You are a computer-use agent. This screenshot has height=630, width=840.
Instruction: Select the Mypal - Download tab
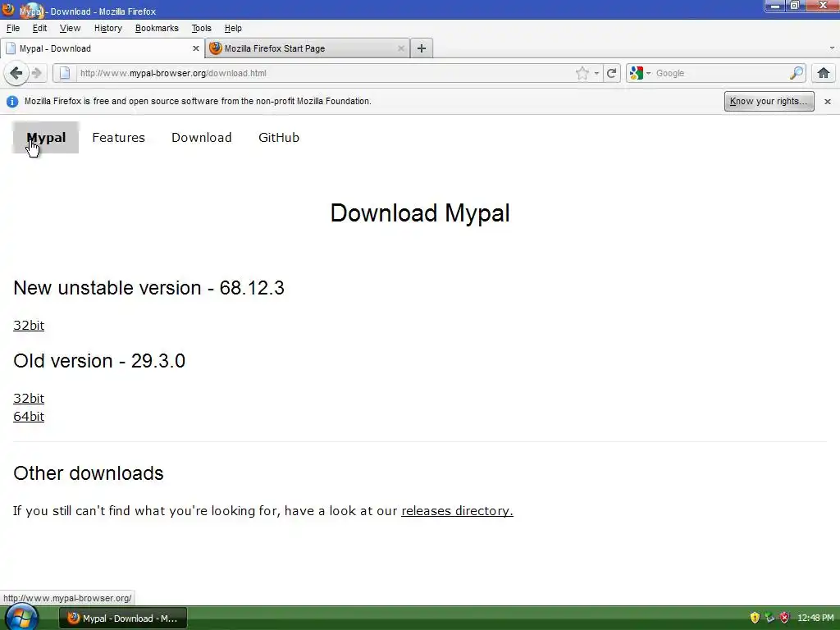(102, 48)
